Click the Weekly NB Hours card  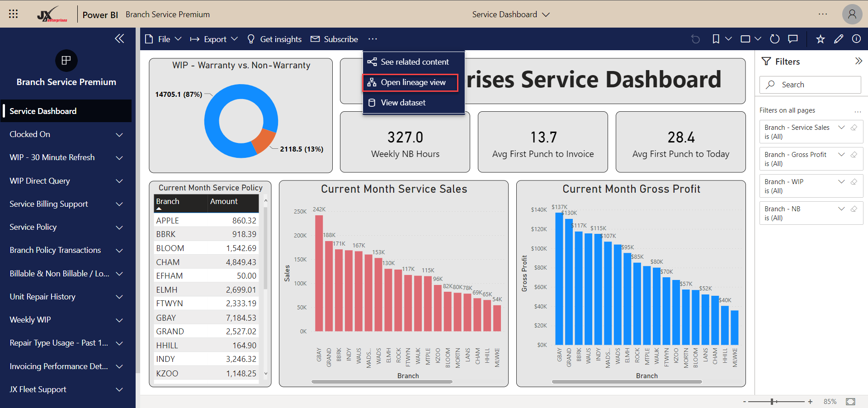405,142
